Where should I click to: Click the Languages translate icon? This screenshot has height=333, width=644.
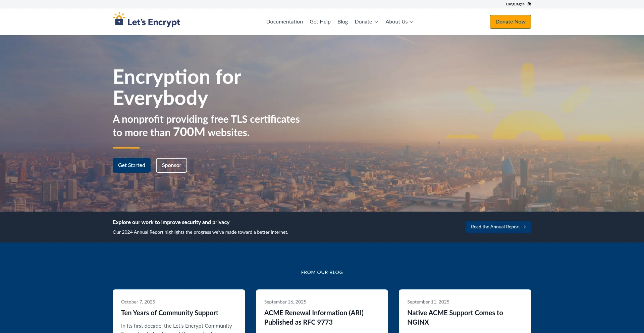tap(529, 4)
